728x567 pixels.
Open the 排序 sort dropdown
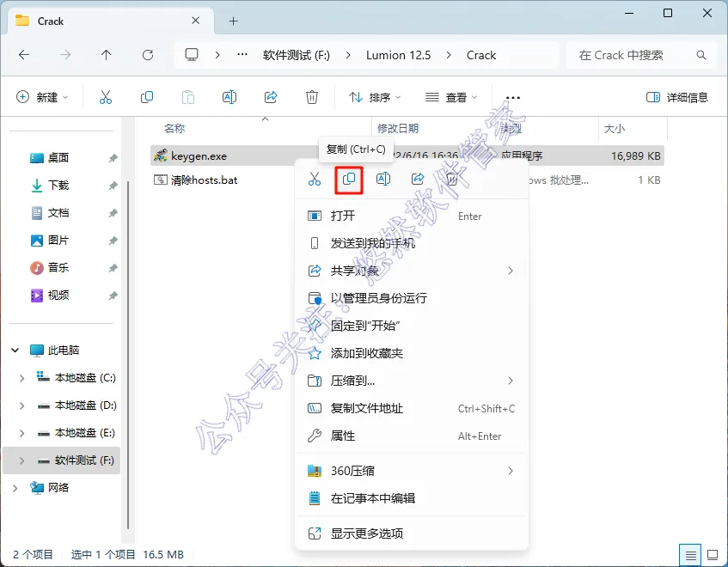click(x=374, y=97)
